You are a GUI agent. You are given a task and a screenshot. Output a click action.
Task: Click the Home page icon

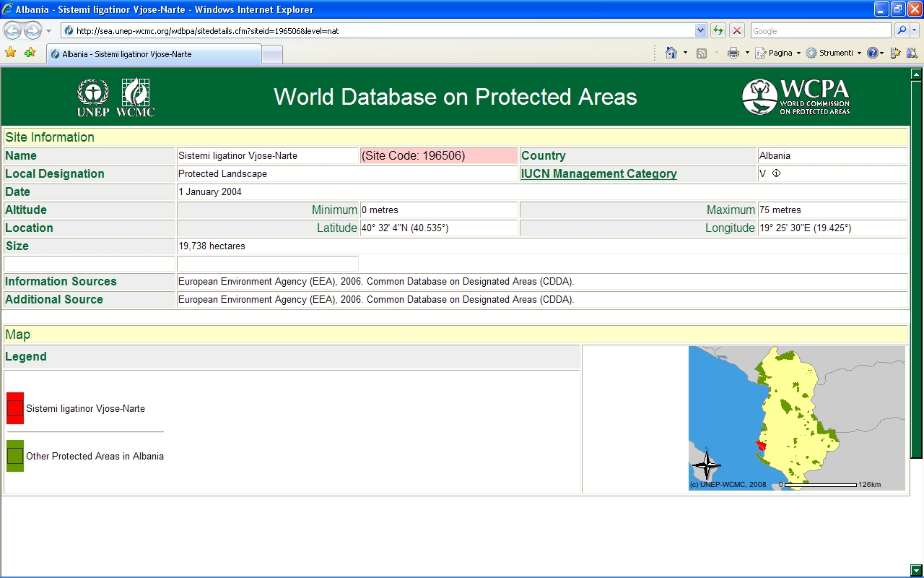(671, 53)
